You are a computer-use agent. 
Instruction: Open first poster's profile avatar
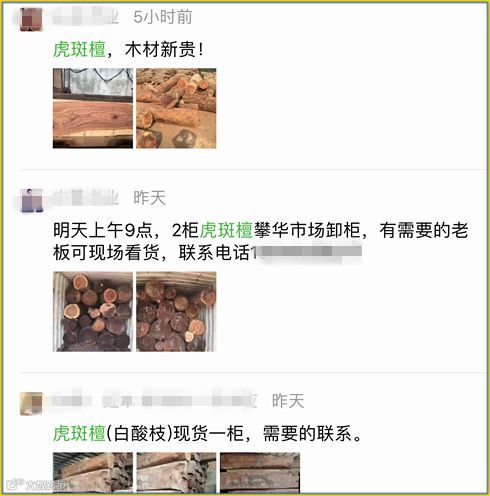pos(31,20)
